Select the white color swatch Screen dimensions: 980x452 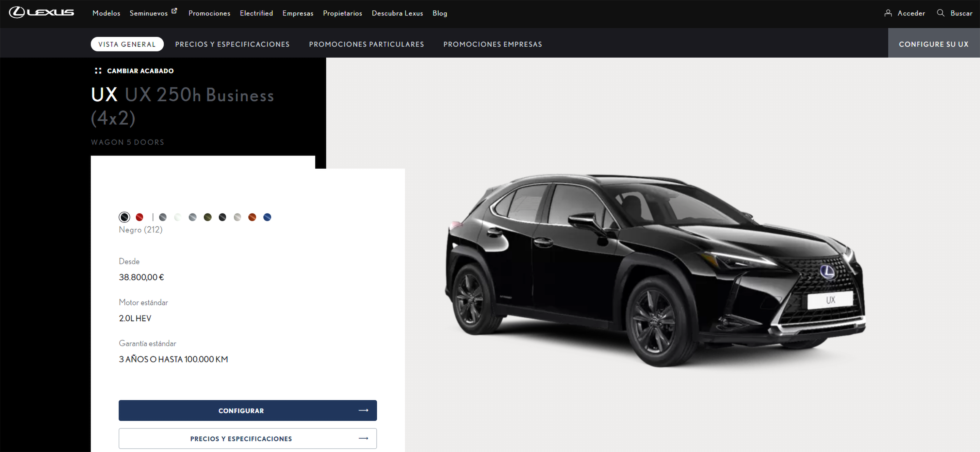point(178,217)
